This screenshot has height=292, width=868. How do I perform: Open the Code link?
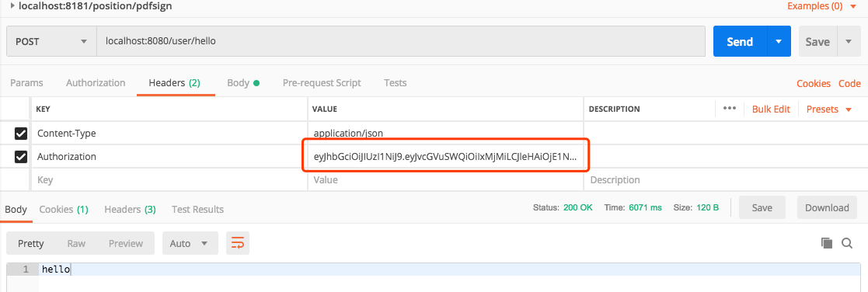[x=849, y=84]
